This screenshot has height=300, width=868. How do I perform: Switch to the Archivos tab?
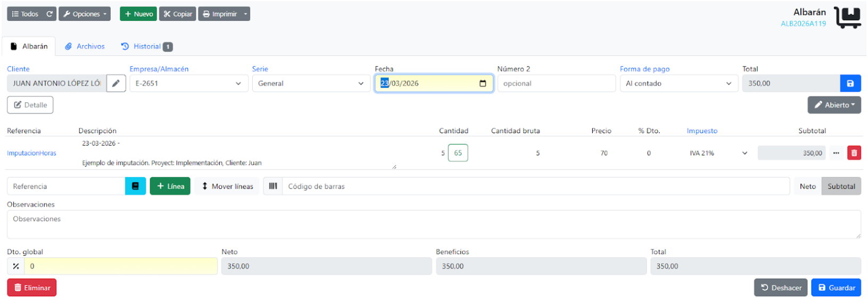(85, 46)
